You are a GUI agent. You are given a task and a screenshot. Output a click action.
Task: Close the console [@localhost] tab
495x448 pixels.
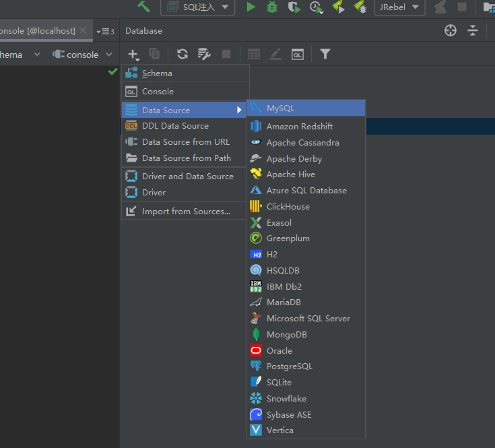pos(83,30)
